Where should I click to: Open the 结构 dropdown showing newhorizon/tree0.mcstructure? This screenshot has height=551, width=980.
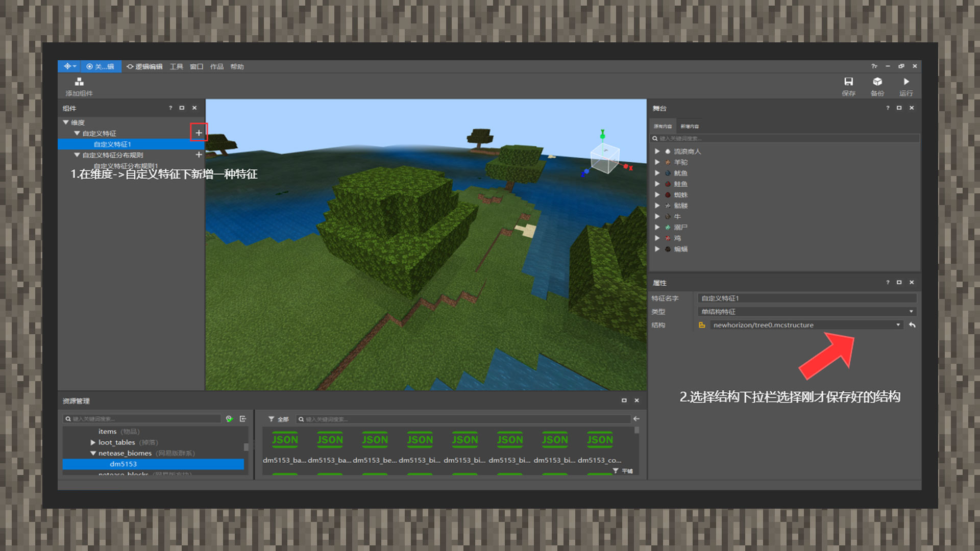pos(806,325)
